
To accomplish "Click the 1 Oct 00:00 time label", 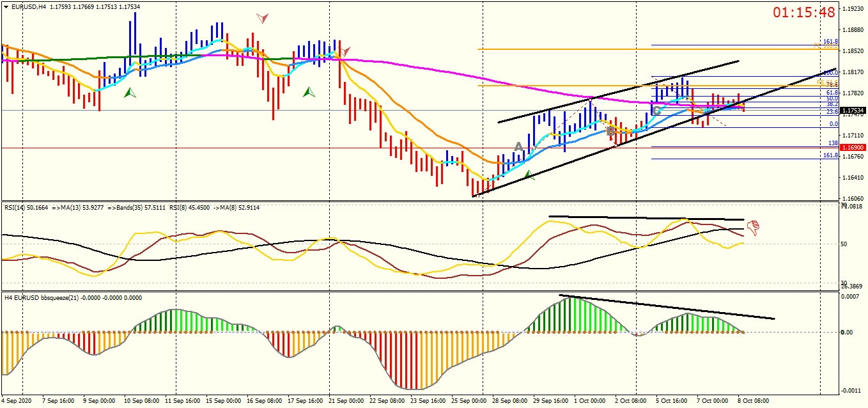I will point(589,401).
